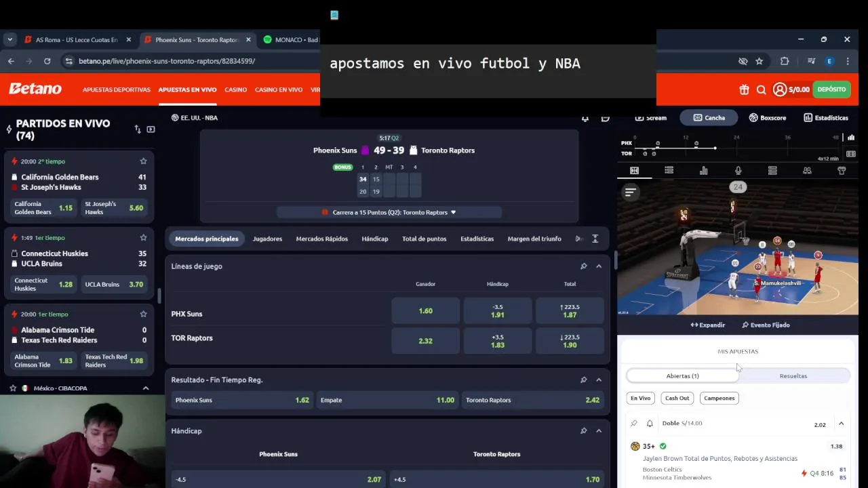The width and height of the screenshot is (868, 488).
Task: Favorite the México - CIBACOPA league star
Action: (x=13, y=388)
